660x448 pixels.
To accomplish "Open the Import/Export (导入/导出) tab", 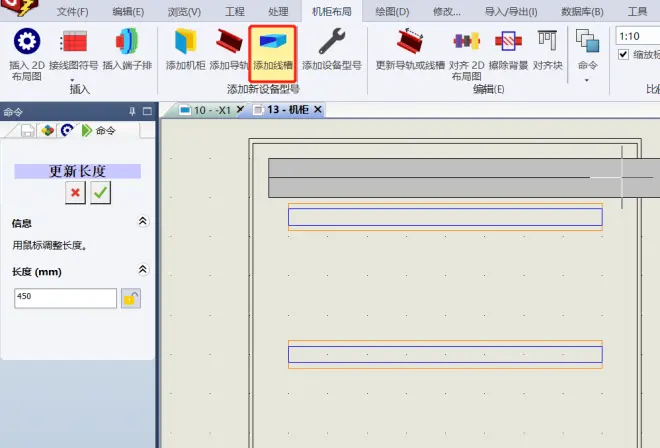I will 511,11.
